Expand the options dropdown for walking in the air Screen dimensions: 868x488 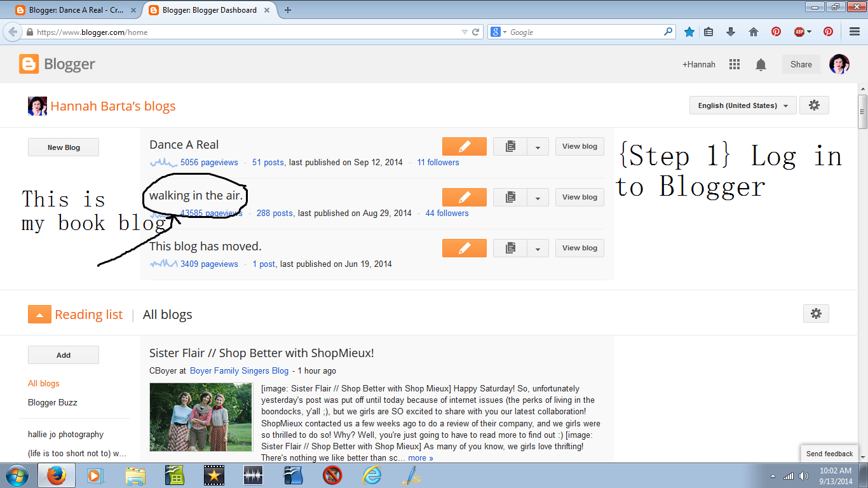tap(538, 197)
